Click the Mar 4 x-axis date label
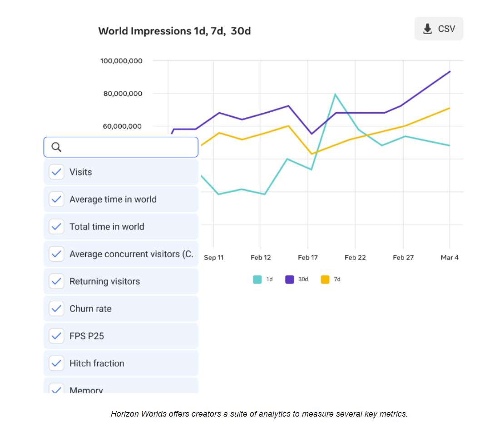This screenshot has height=423, width=504. [450, 258]
